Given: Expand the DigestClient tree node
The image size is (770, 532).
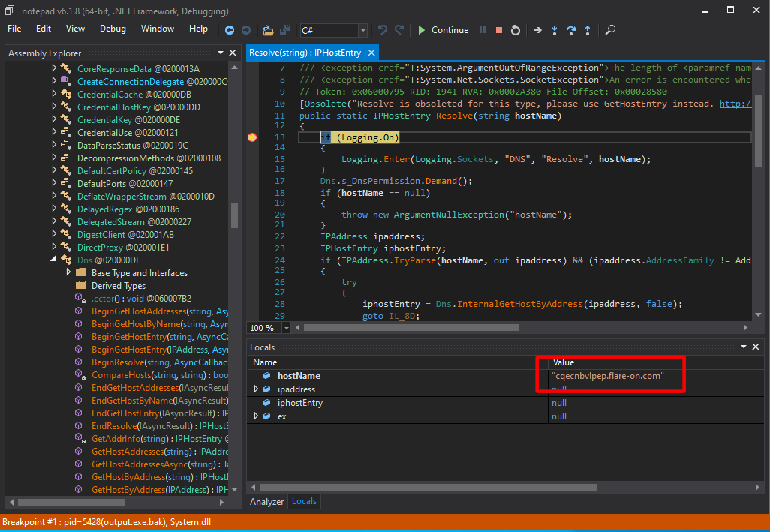Looking at the screenshot, I should [54, 235].
